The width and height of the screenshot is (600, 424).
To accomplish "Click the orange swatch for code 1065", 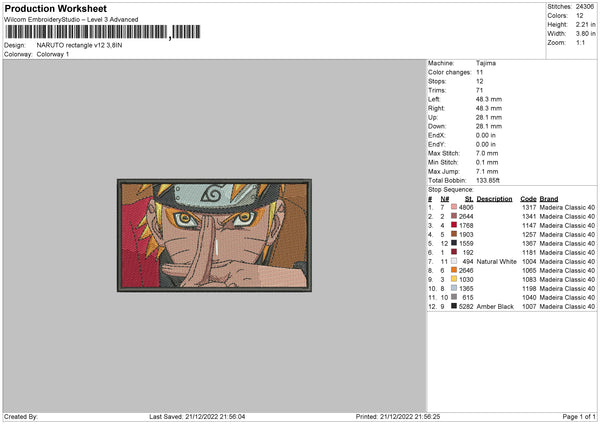I will [x=454, y=270].
